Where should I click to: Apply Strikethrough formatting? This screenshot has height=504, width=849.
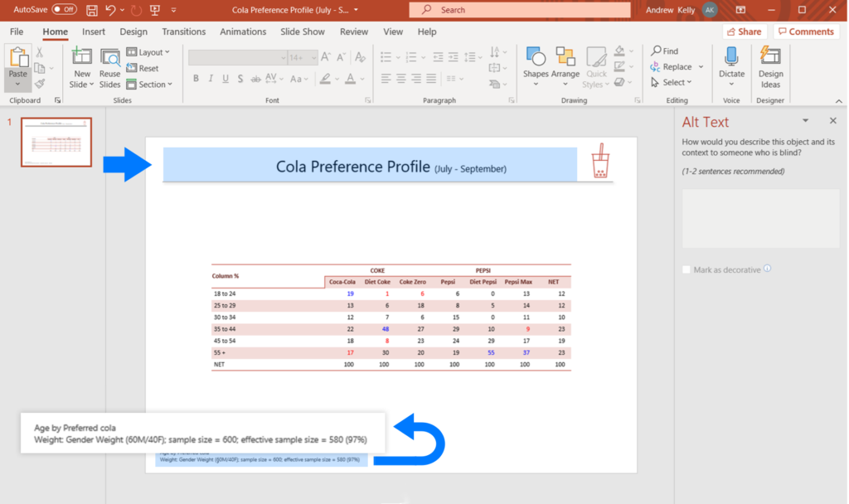255,78
